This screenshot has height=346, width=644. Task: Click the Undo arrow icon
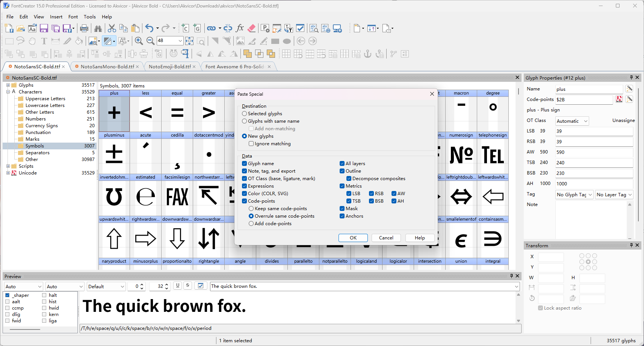[149, 29]
